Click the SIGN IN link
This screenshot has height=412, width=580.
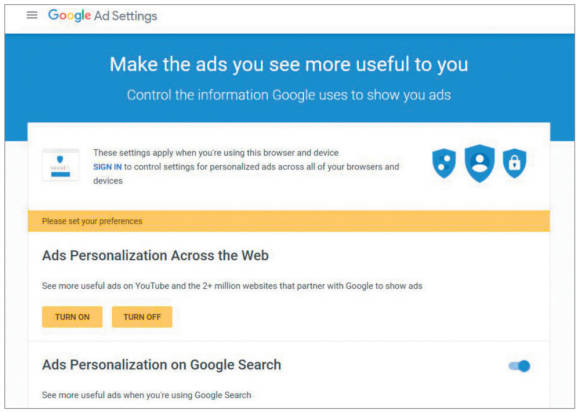pos(107,167)
